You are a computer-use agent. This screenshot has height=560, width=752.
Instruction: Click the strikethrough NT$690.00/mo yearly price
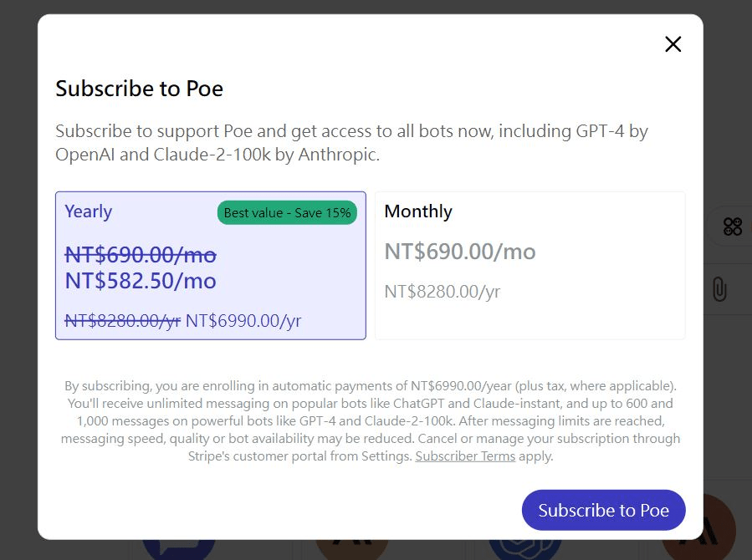tap(141, 254)
